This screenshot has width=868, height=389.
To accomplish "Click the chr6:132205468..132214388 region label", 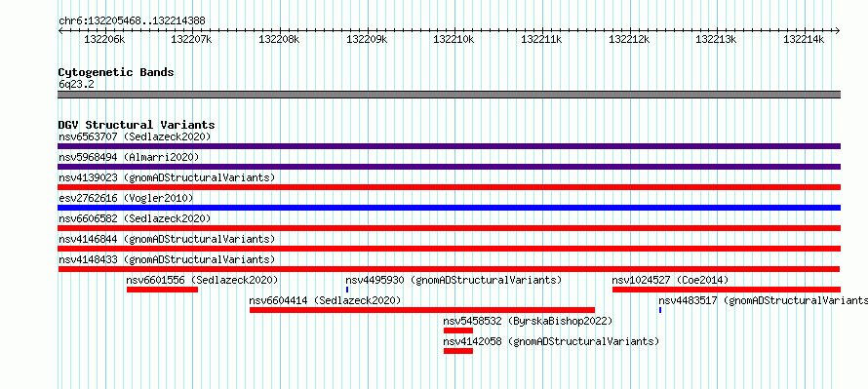I will [x=132, y=20].
